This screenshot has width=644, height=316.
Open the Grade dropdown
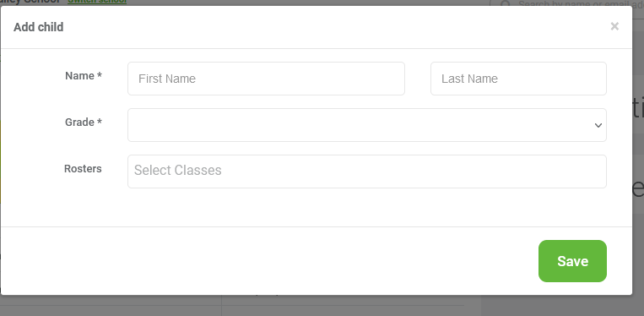367,125
